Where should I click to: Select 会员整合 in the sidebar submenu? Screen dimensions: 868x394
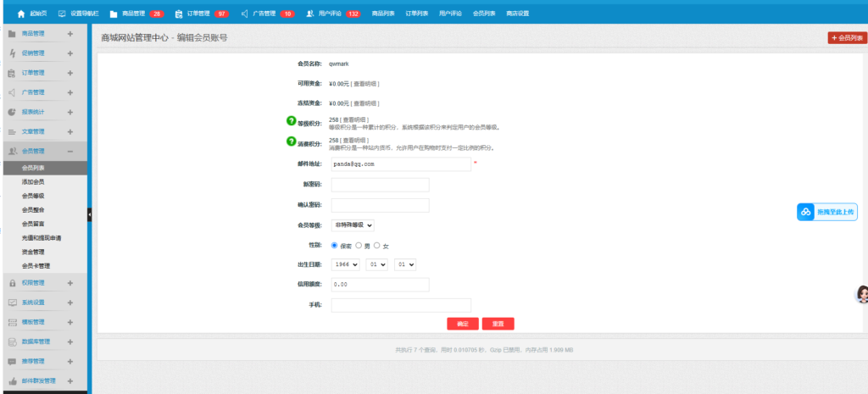pos(33,210)
